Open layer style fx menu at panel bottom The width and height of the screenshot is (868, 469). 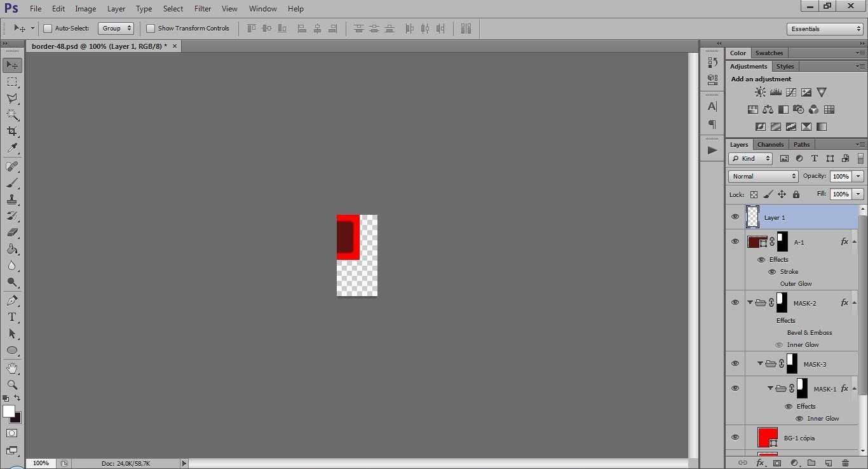(760, 463)
